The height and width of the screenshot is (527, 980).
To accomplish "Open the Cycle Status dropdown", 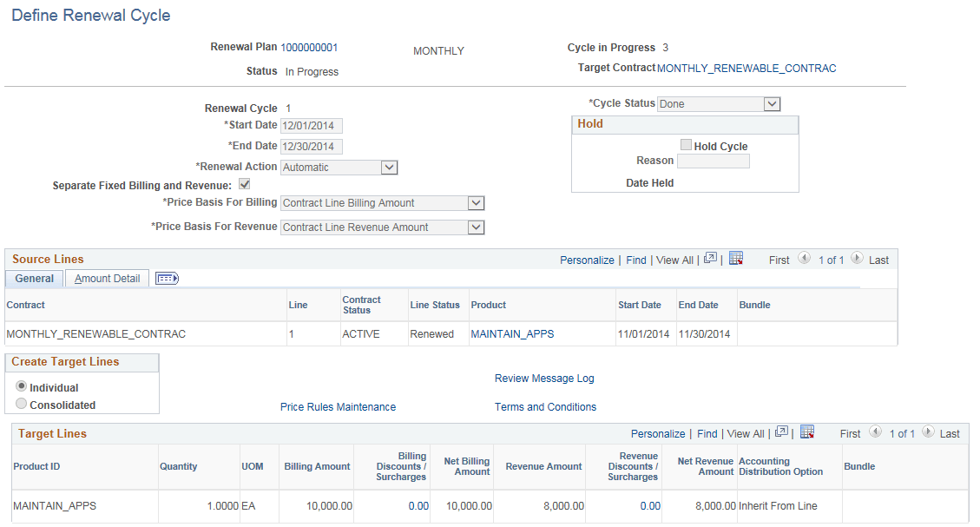I will [772, 102].
